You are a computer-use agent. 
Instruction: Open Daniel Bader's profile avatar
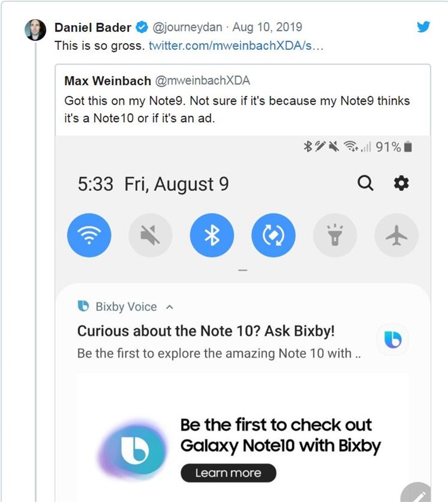coord(35,29)
